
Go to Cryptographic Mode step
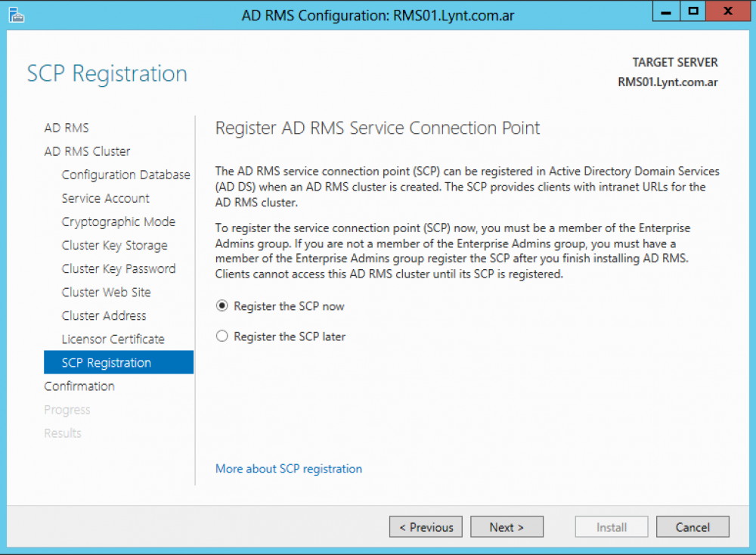click(x=119, y=222)
